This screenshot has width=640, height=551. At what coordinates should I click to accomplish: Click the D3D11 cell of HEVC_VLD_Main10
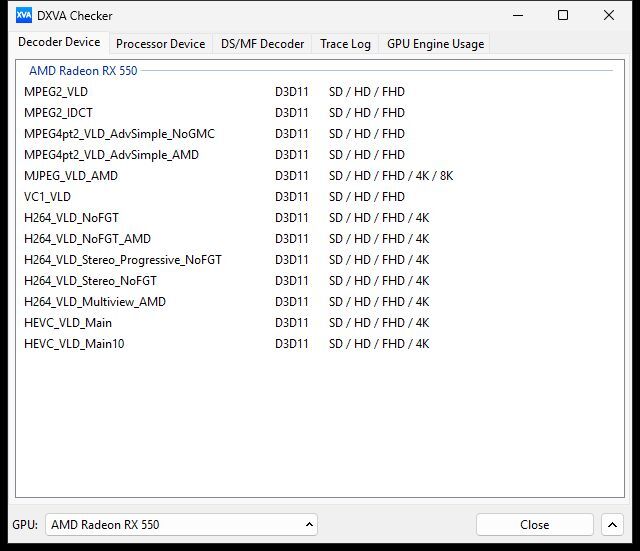point(291,344)
